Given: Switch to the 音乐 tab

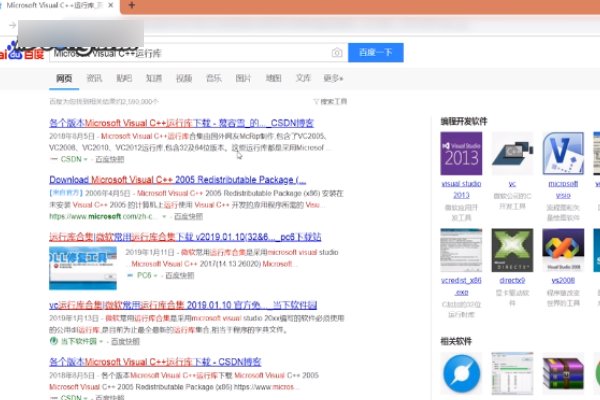Looking at the screenshot, I should tap(214, 78).
